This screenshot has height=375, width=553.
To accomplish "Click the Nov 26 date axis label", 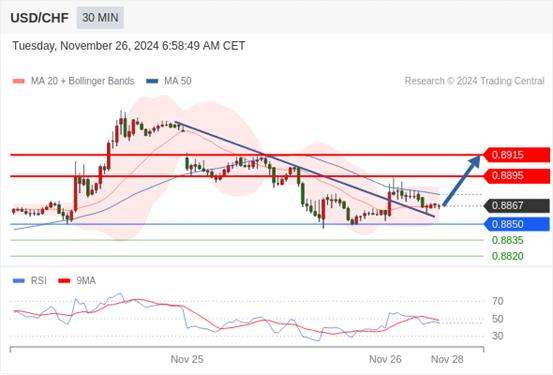I will pyautogui.click(x=385, y=359).
